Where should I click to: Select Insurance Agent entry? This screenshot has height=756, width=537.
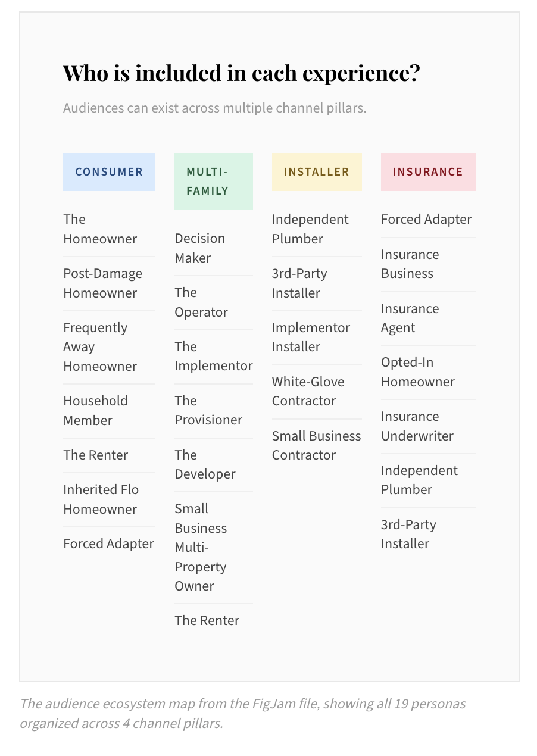410,318
